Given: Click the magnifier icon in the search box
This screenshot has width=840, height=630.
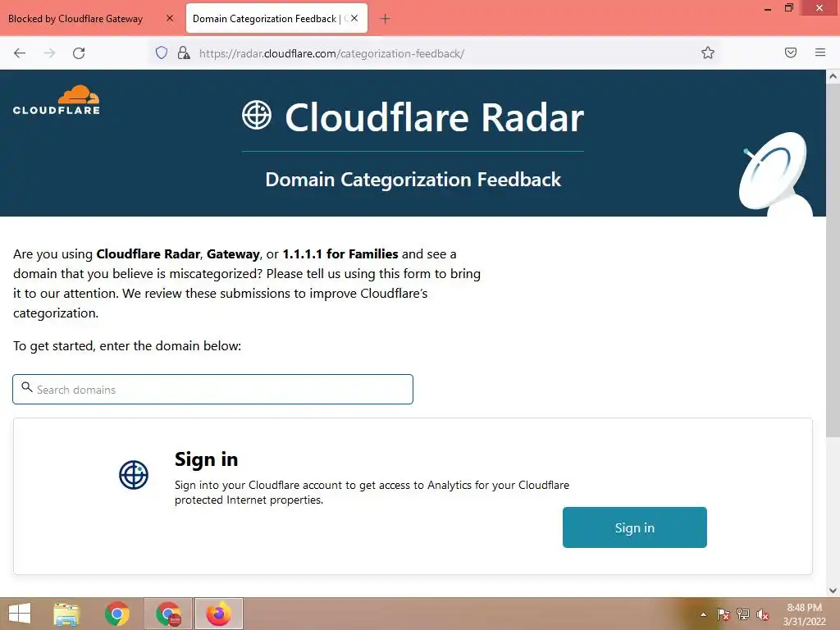Looking at the screenshot, I should [x=27, y=387].
